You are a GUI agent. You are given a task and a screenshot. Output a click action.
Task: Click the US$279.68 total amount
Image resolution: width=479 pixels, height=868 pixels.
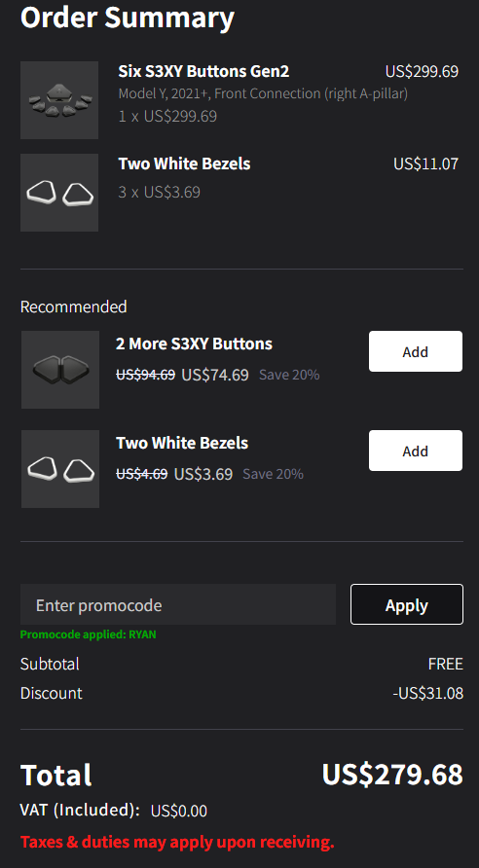[x=392, y=775]
